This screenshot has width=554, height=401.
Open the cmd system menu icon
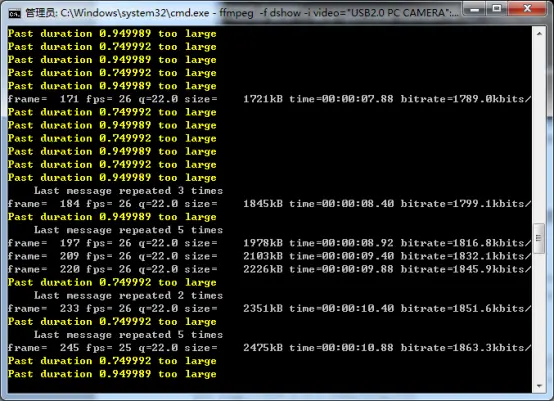14,13
